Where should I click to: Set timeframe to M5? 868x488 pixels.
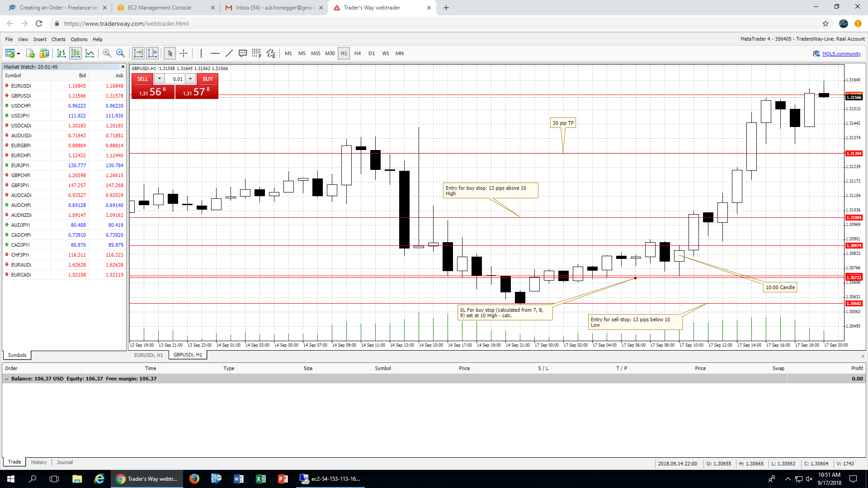click(x=302, y=53)
